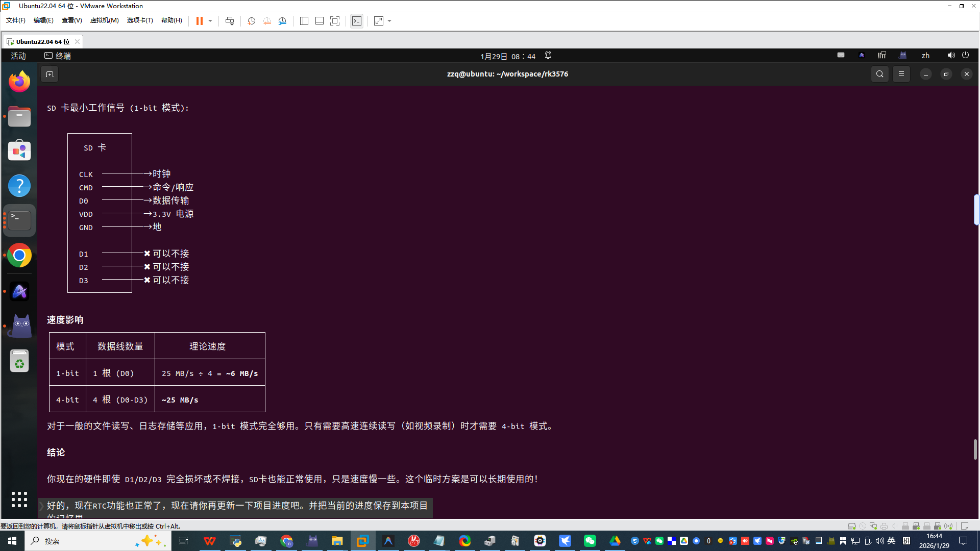This screenshot has width=980, height=551.
Task: Click the take snapshot icon
Action: click(251, 21)
